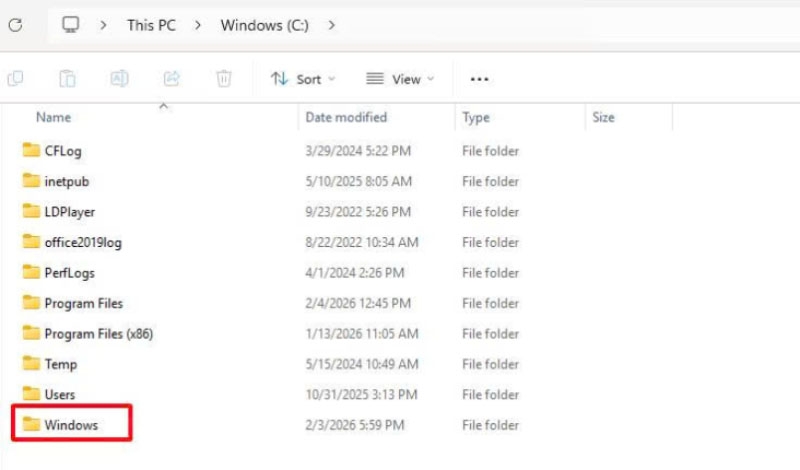Expand chevron after Windows (C:)
The height and width of the screenshot is (470, 800).
(x=332, y=25)
